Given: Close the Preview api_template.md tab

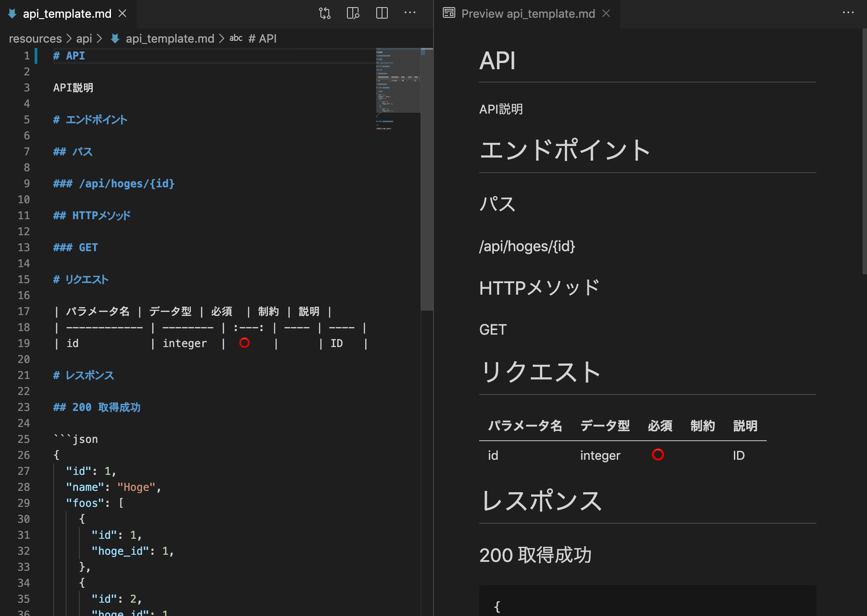Looking at the screenshot, I should [606, 13].
